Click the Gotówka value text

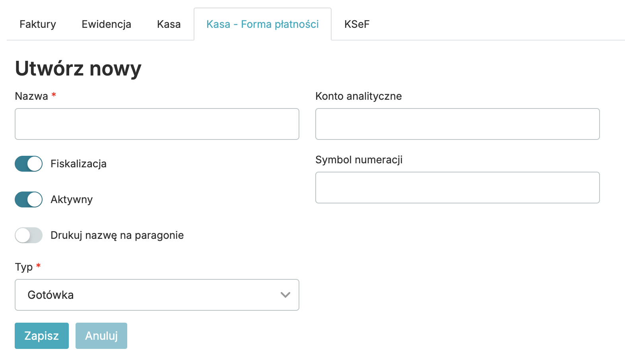(x=50, y=295)
